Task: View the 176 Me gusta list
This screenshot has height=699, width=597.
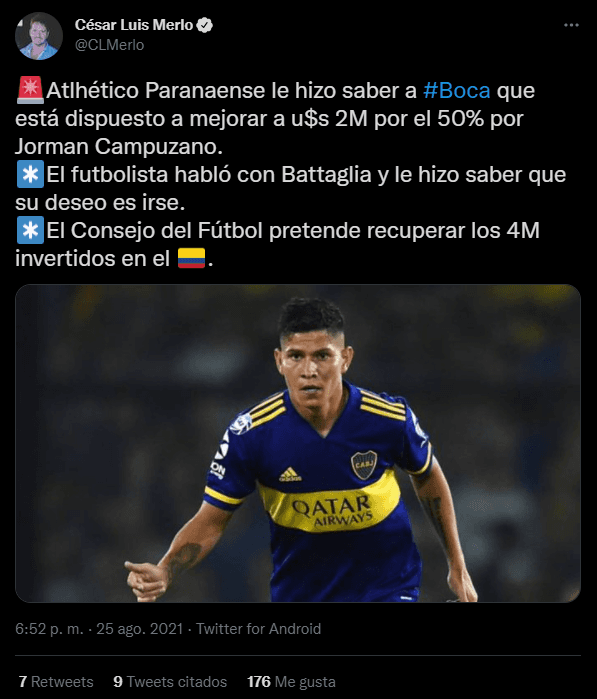Action: tap(292, 682)
